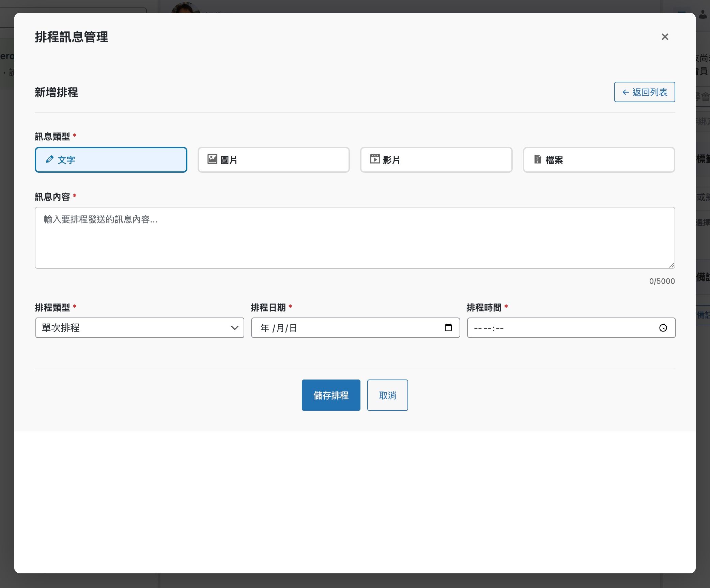Click the left arrow icon in 返回列表
710x588 pixels.
[626, 92]
